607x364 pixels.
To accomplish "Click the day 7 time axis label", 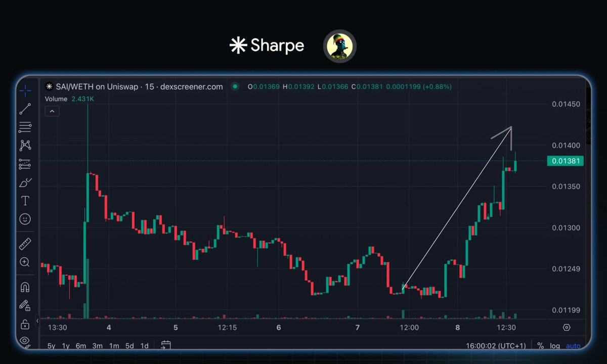I will tap(358, 328).
